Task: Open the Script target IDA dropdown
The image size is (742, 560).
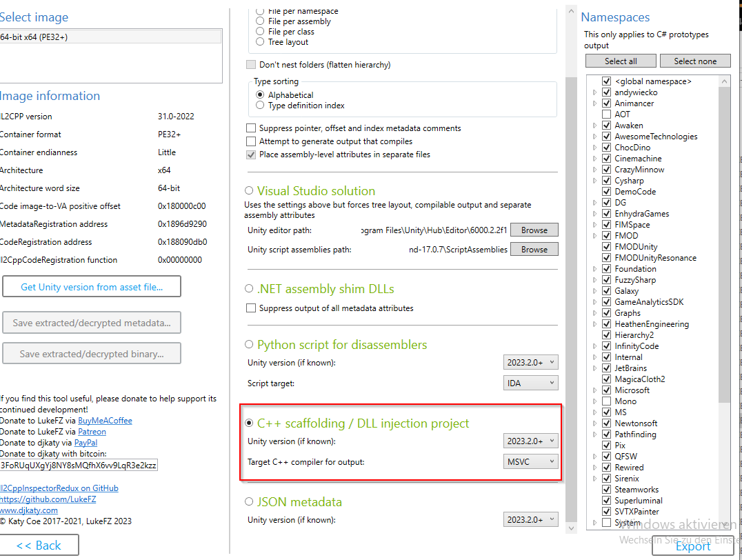Action: click(530, 383)
